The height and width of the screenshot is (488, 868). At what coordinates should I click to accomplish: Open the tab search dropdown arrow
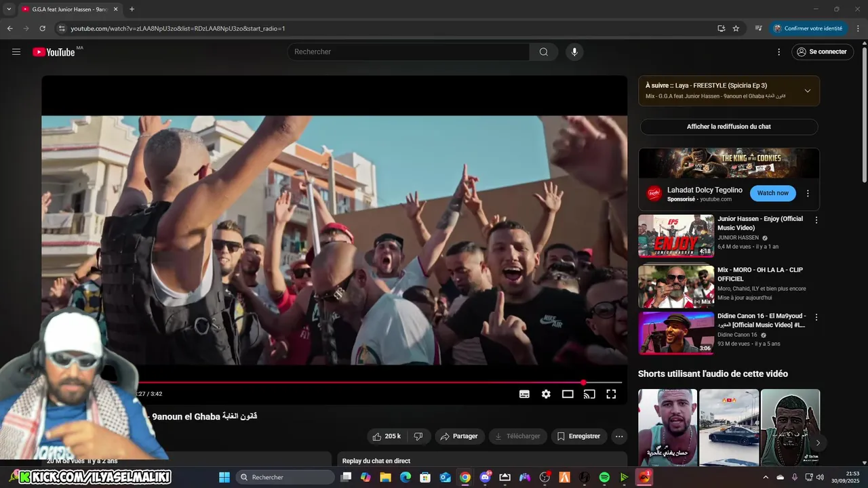coord(9,9)
